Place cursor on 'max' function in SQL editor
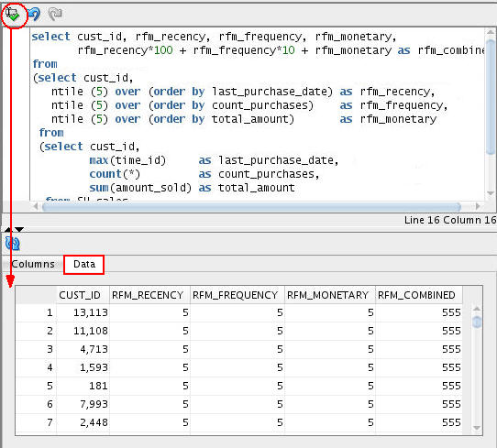The width and height of the screenshot is (497, 448). 99,160
